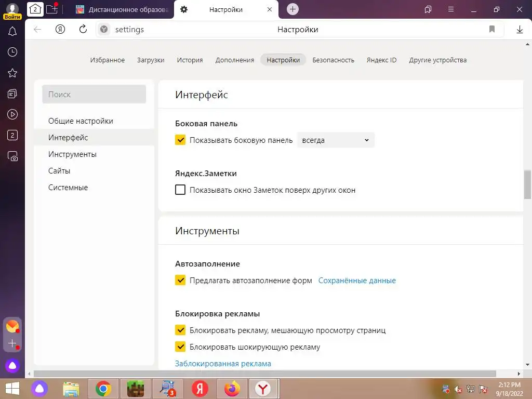Open Firefox from the taskbar
The height and width of the screenshot is (399, 532).
[x=232, y=389]
